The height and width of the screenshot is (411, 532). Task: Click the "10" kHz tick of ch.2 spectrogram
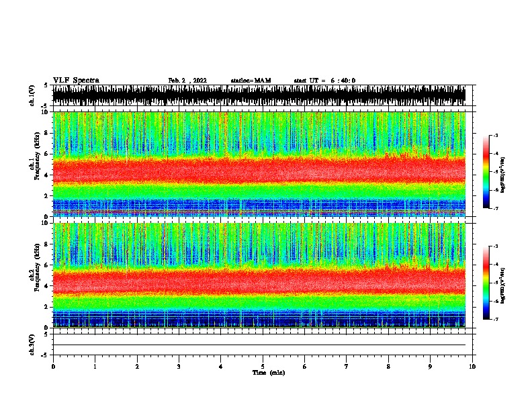(44, 223)
